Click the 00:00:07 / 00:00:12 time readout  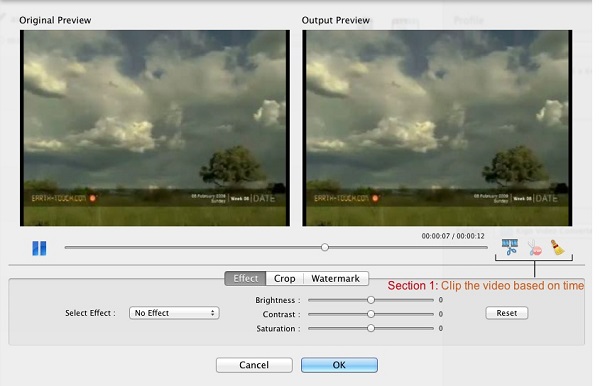pos(453,236)
